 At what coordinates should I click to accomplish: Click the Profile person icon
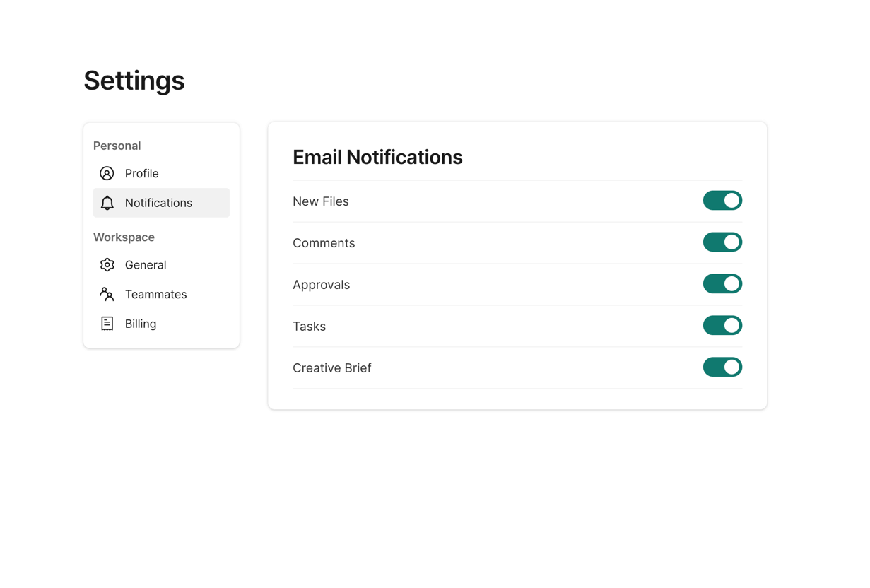(x=107, y=173)
